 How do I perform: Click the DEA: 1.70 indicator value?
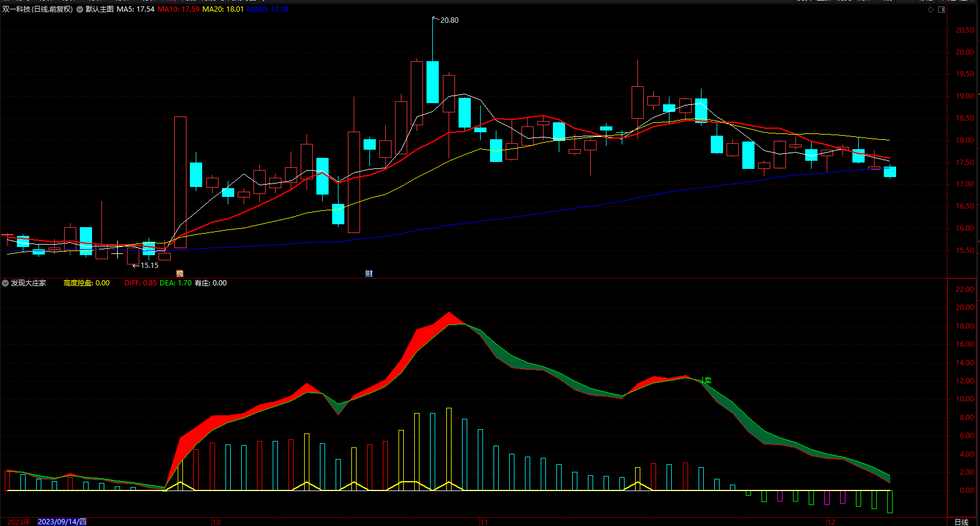point(176,283)
